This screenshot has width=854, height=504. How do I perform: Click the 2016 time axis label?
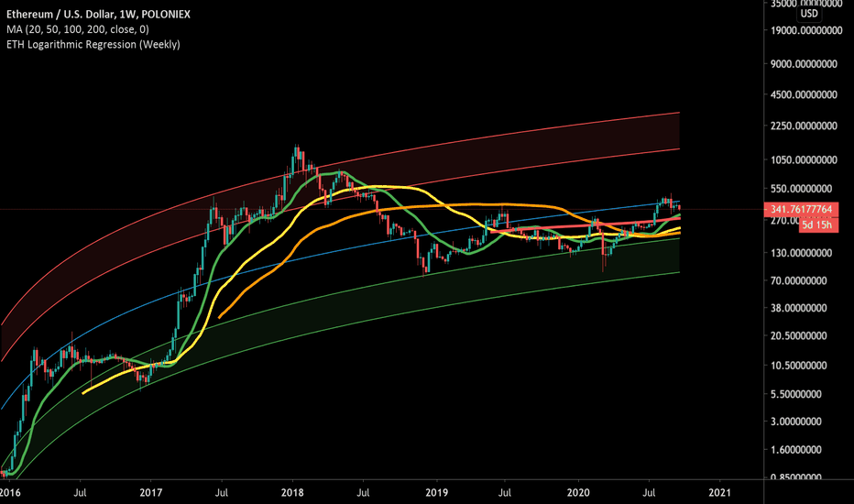coord(9,493)
